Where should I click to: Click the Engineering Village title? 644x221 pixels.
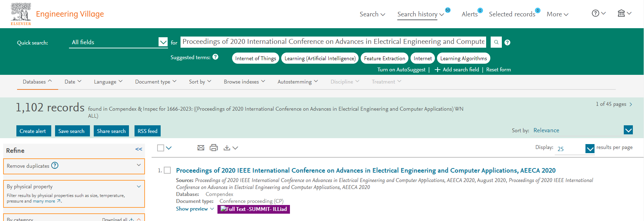(x=70, y=14)
